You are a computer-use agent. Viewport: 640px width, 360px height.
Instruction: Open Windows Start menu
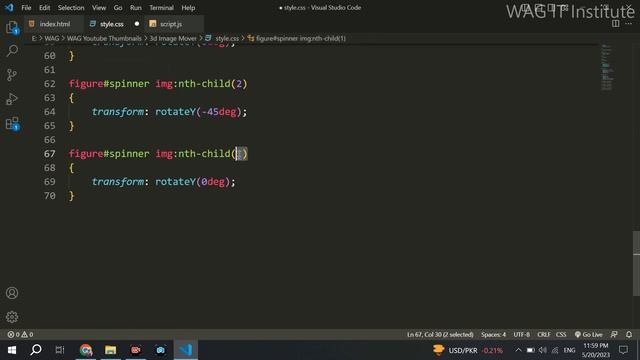[12, 350]
